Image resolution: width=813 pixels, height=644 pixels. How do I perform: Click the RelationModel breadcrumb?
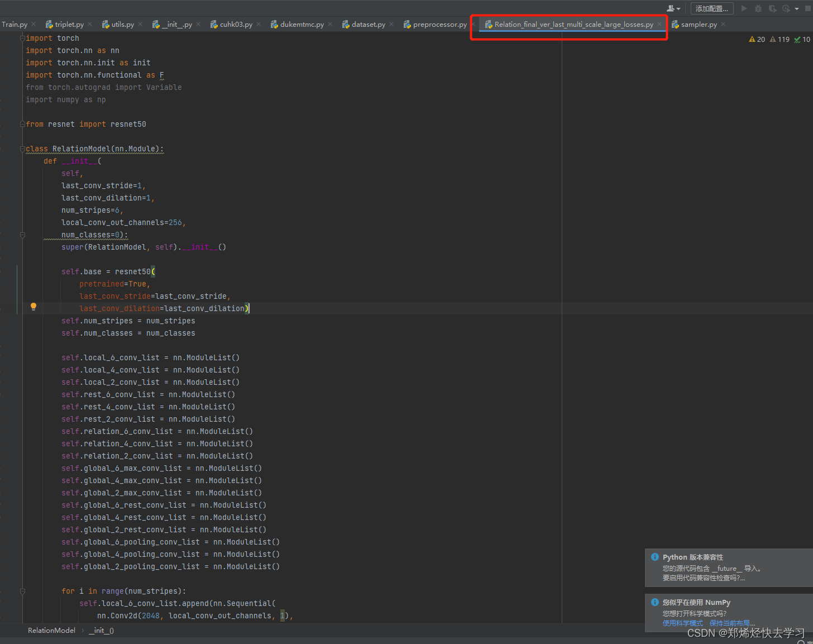[51, 630]
